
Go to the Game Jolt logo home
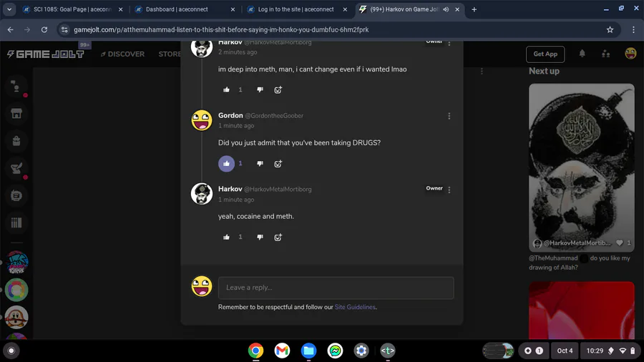(46, 54)
